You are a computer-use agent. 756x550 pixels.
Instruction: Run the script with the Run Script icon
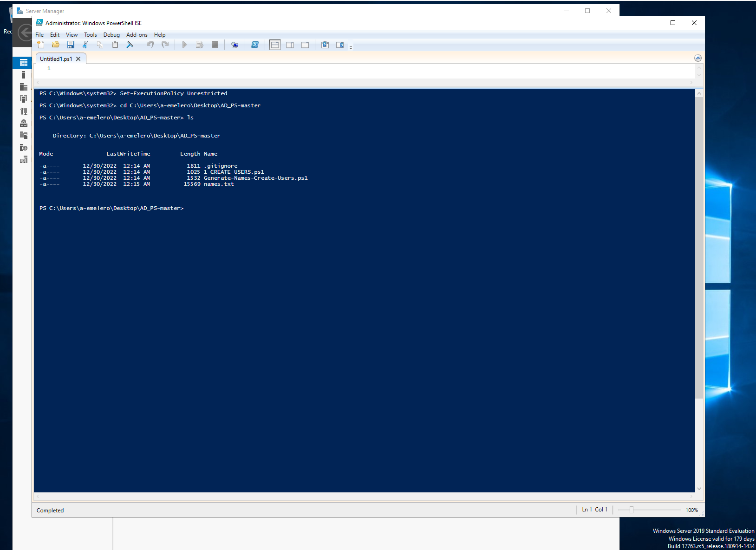pyautogui.click(x=184, y=45)
